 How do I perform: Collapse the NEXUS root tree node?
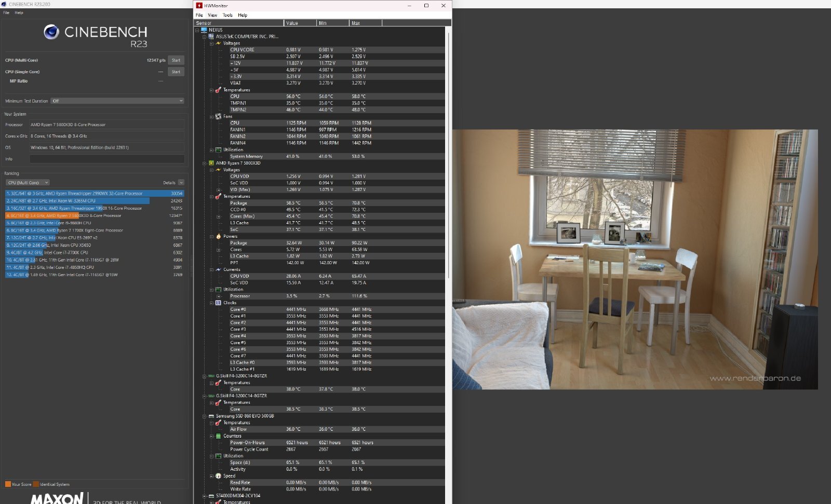[x=197, y=30]
